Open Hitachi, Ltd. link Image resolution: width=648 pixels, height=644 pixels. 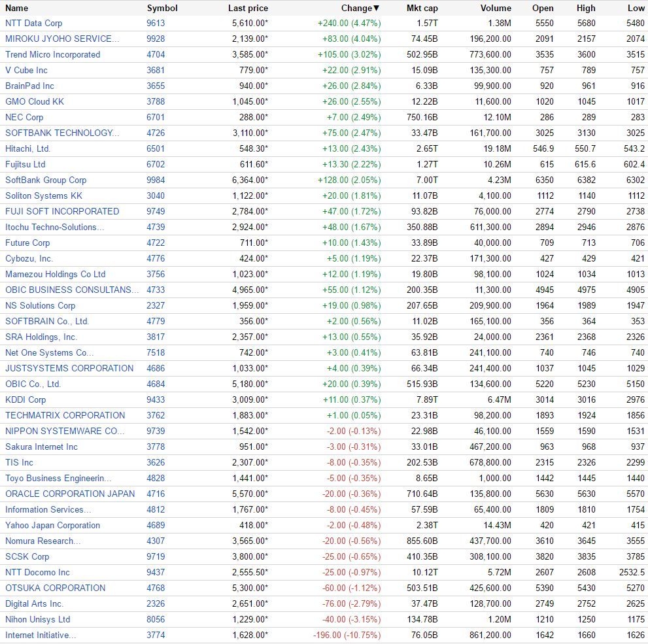(27, 148)
